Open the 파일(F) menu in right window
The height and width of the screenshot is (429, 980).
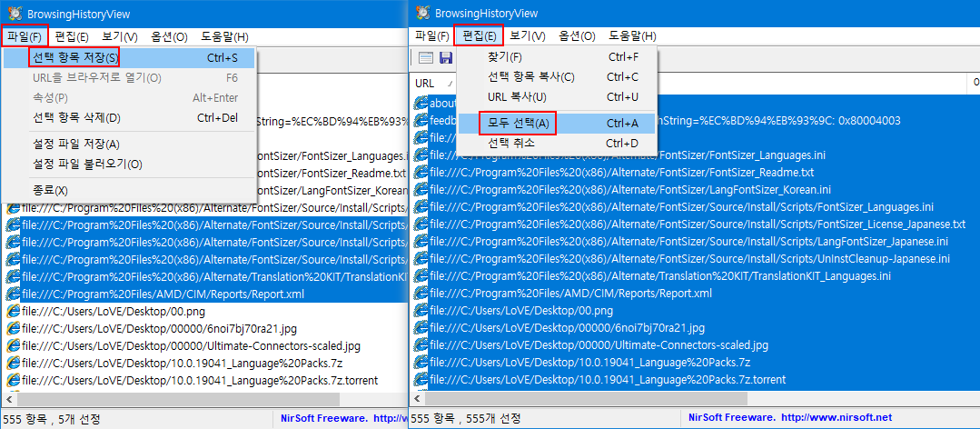[x=432, y=36]
